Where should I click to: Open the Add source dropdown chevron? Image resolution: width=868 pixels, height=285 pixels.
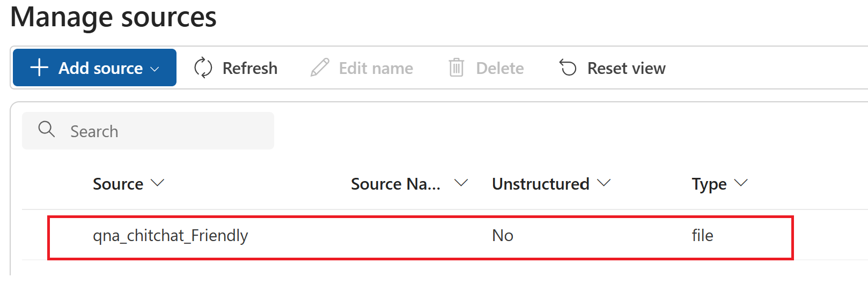pyautogui.click(x=155, y=69)
